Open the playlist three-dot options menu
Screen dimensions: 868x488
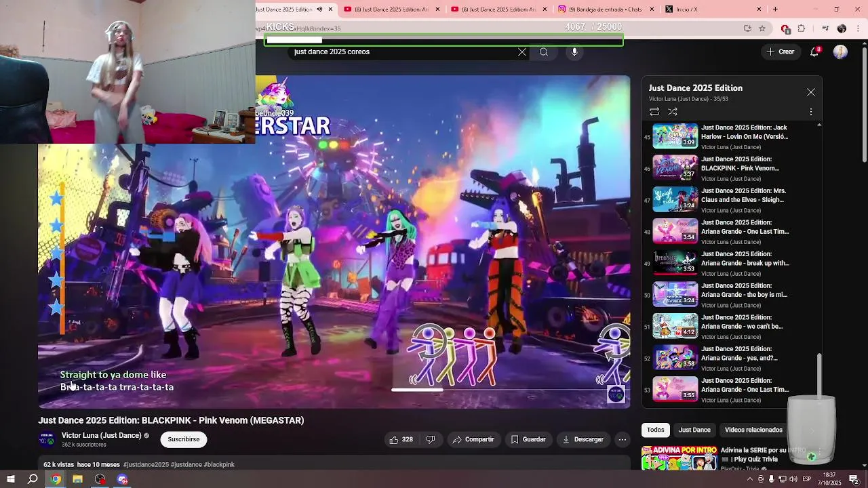(x=811, y=112)
